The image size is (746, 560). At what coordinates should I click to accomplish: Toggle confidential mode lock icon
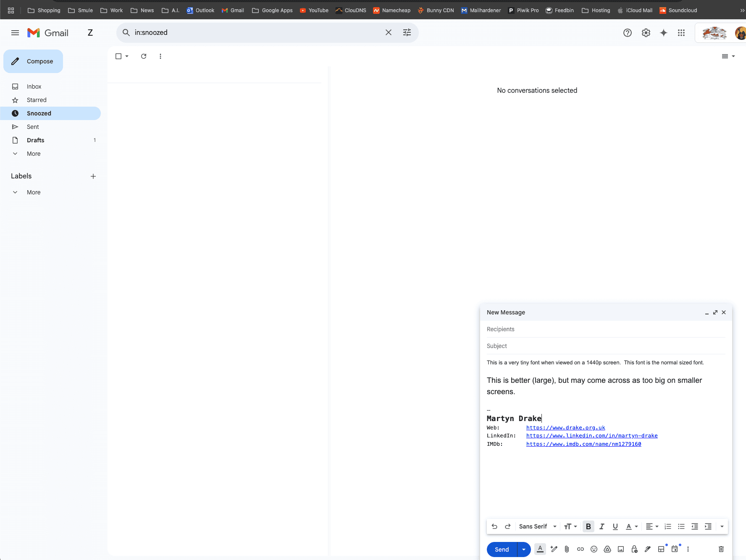[634, 549]
